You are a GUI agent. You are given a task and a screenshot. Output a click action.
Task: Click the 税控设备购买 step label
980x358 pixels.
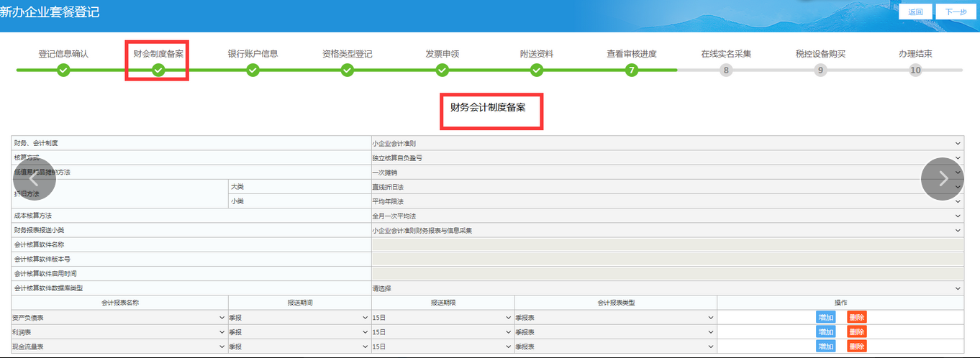tap(820, 54)
